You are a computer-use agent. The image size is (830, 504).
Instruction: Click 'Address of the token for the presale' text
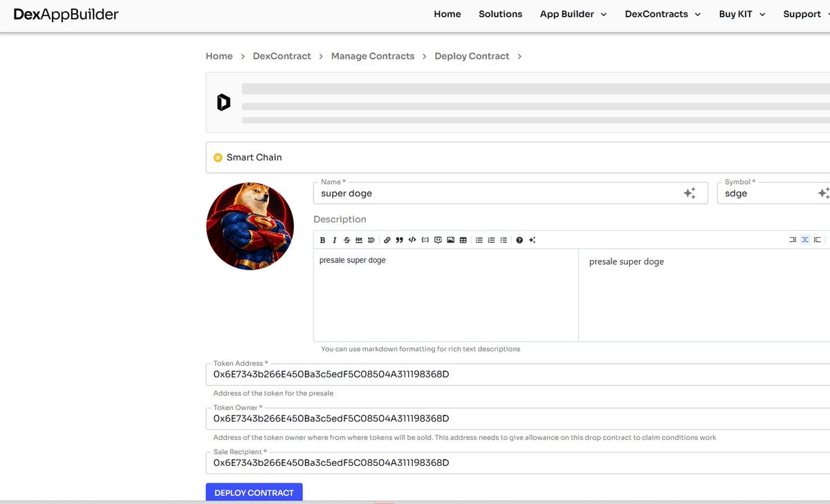coord(273,393)
